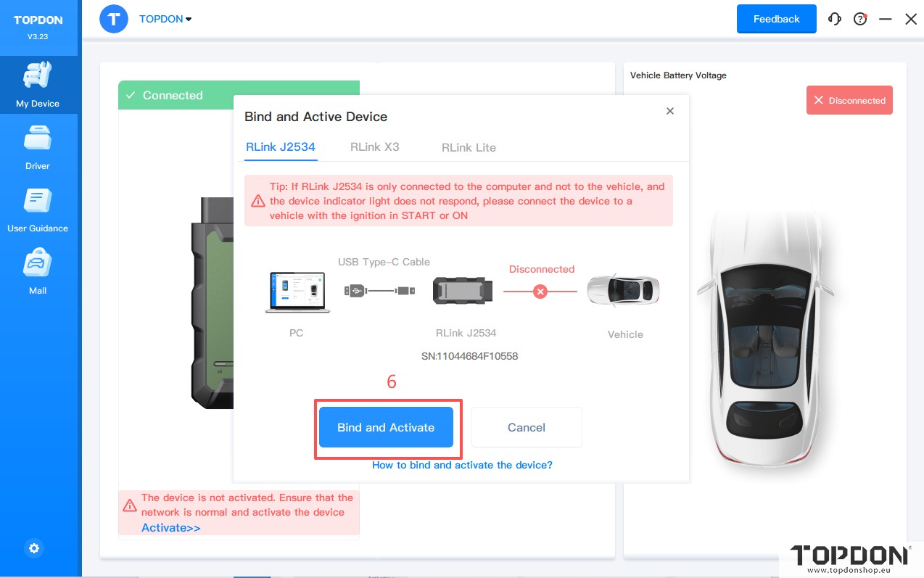Open settings gear at sidebar bottom
This screenshot has width=924, height=578.
pos(34,548)
